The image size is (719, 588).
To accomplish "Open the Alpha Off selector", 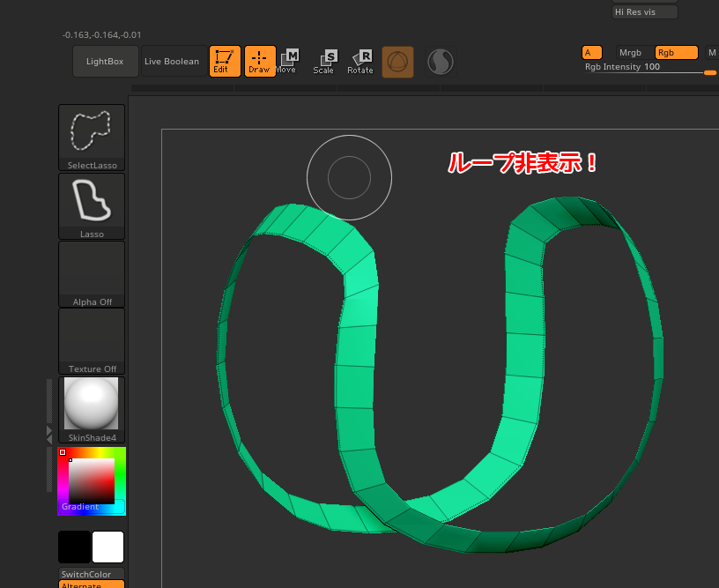I will click(92, 272).
